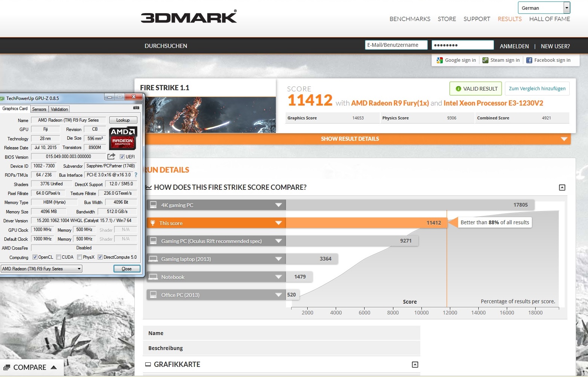Click the Google sign in icon

(x=440, y=60)
